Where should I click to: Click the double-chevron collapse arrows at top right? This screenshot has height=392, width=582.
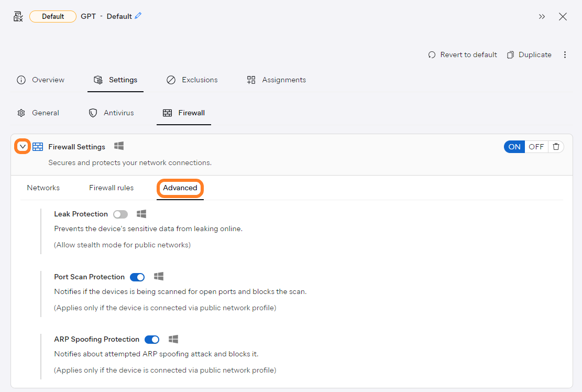pos(542,16)
